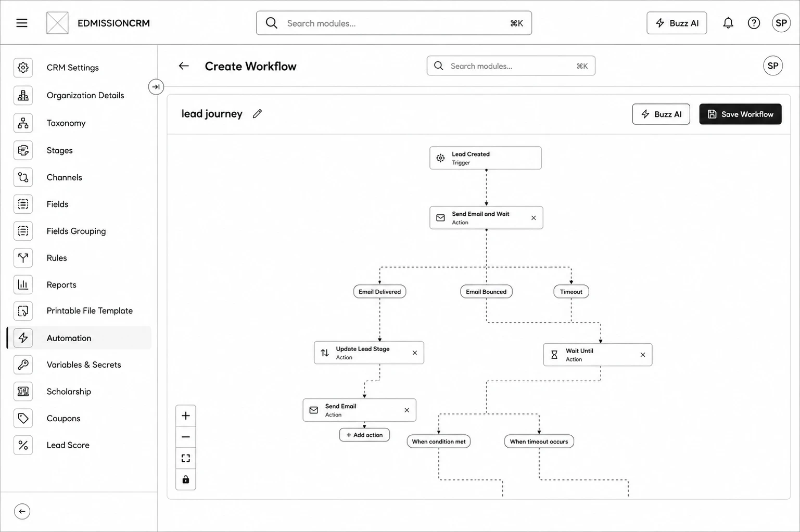800x532 pixels.
Task: Click the Reports bar chart icon
Action: [23, 284]
